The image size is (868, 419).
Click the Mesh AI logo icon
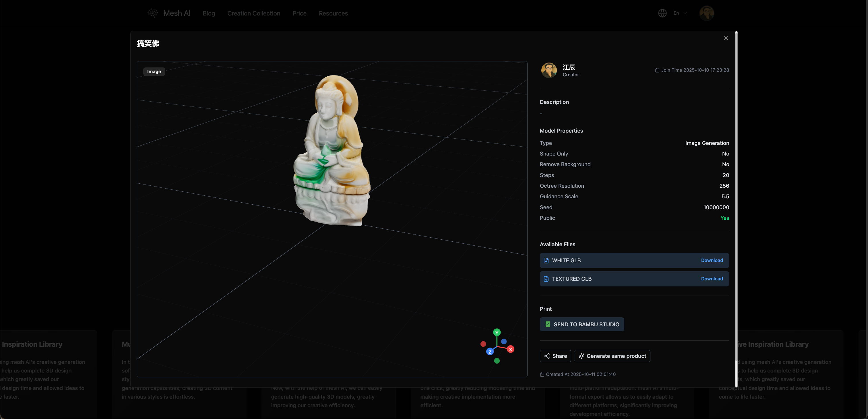pyautogui.click(x=153, y=13)
